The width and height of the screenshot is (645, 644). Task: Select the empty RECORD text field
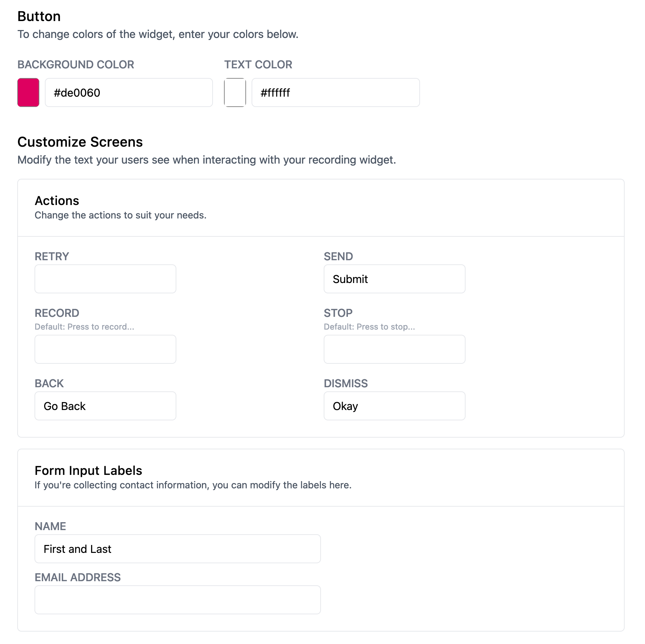[105, 349]
